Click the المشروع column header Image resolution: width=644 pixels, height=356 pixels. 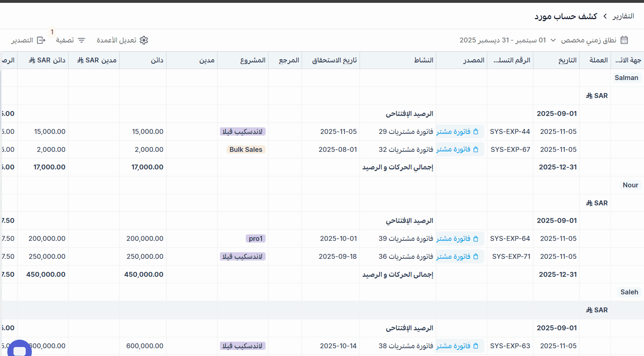coord(243,60)
